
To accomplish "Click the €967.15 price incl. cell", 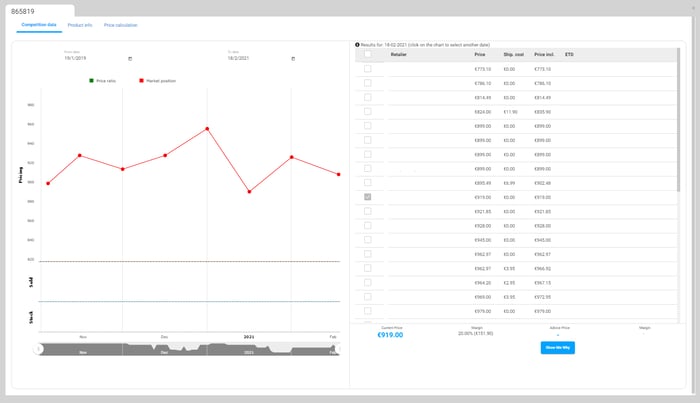I will coord(542,283).
